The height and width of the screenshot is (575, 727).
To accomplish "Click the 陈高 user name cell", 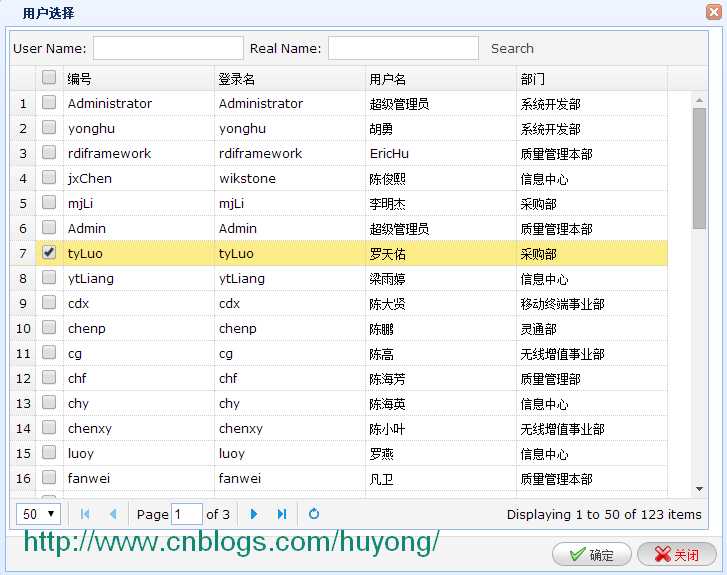I will coord(441,354).
